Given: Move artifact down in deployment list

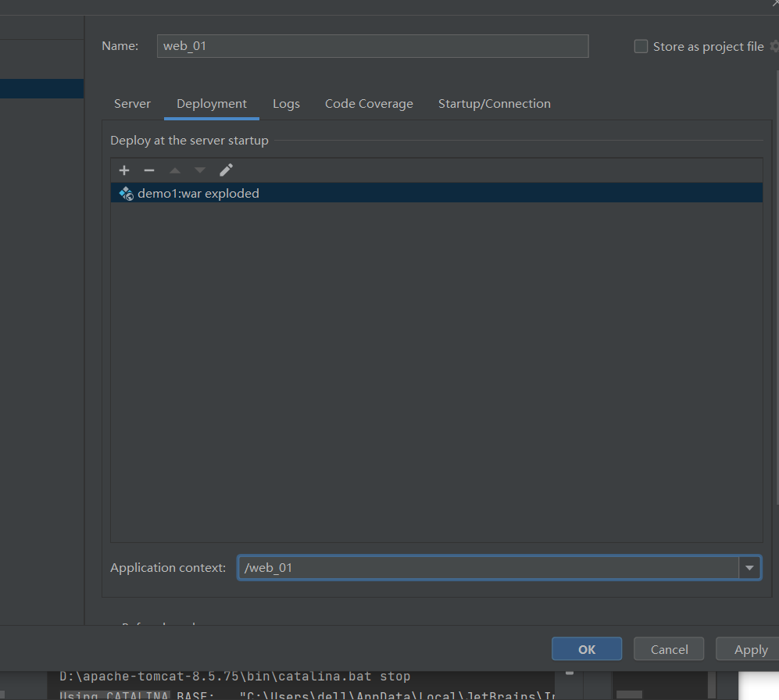Looking at the screenshot, I should [x=200, y=170].
